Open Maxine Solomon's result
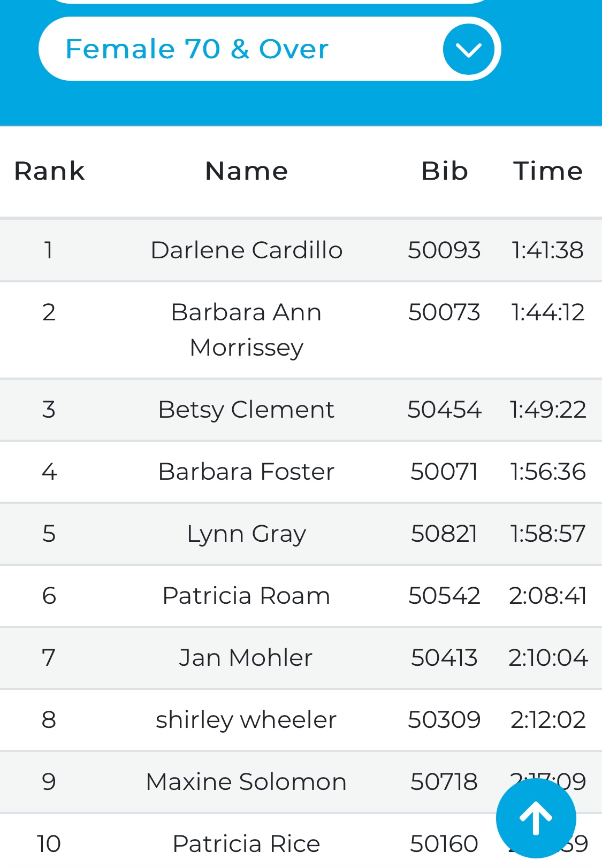Viewport: 602px width, 868px height. tap(247, 782)
